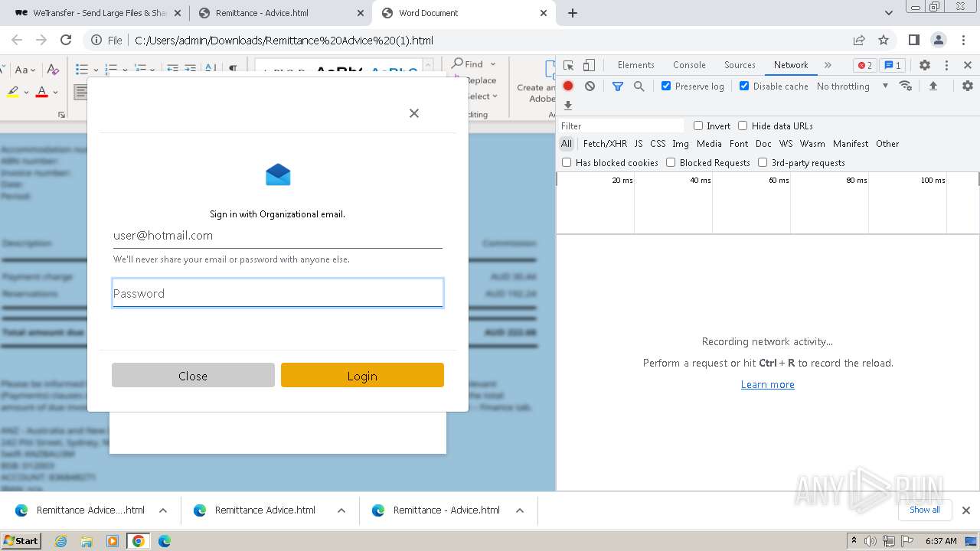Click the gray Close button
The height and width of the screenshot is (551, 980).
point(193,376)
